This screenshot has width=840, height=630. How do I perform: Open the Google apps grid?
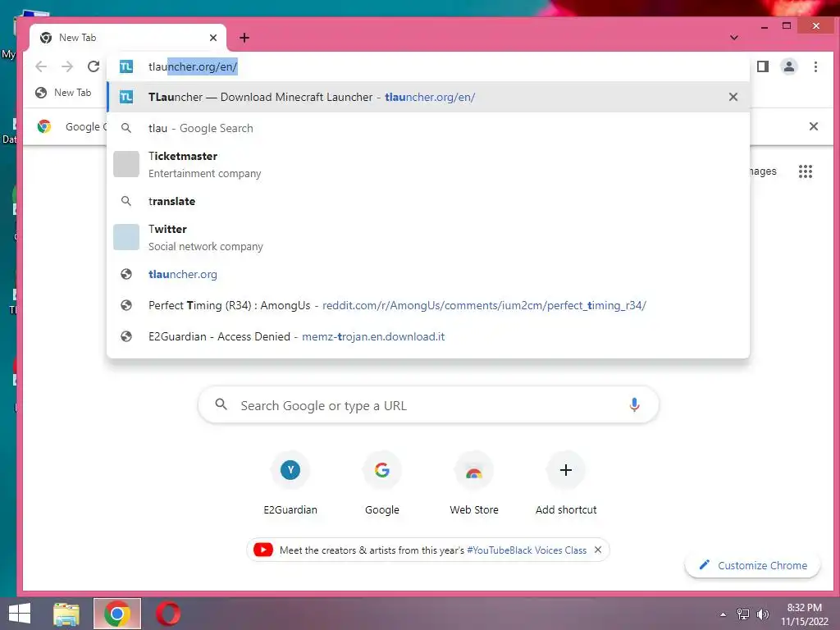806,171
